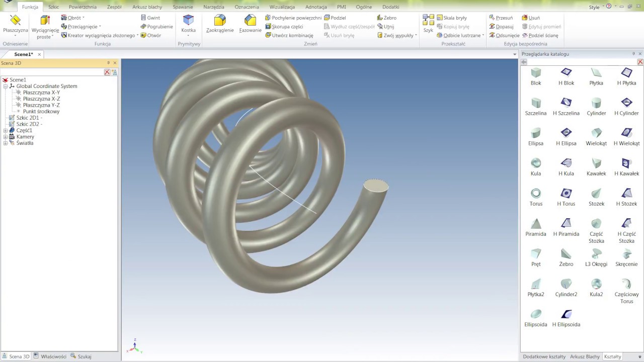Open the Zwój wypukły dropdown arrow
Screen dimensions: 644x362
[416, 36]
